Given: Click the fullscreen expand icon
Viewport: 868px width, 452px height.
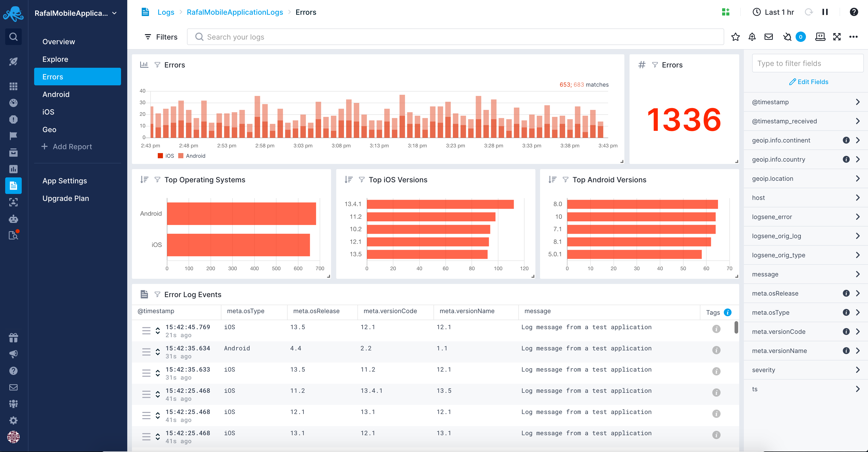Looking at the screenshot, I should pyautogui.click(x=837, y=37).
